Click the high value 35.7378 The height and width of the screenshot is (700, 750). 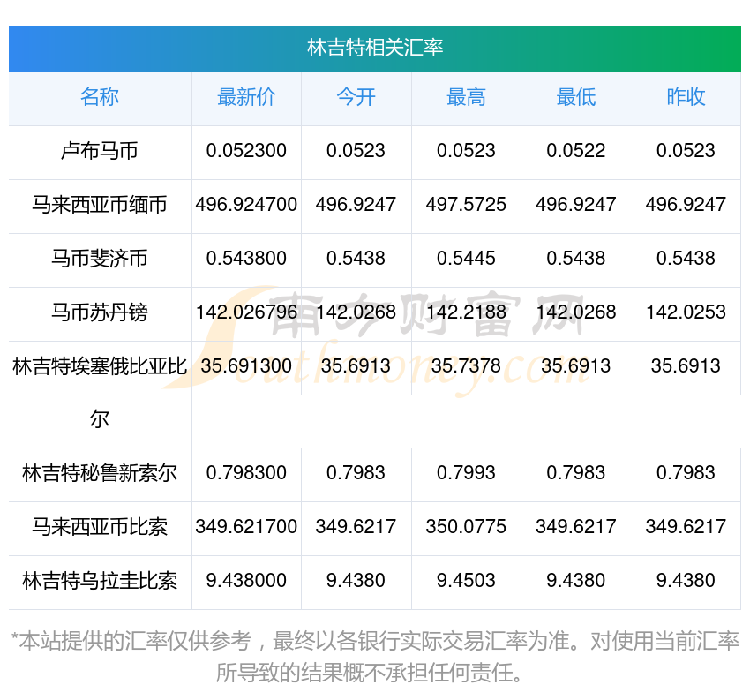466,366
